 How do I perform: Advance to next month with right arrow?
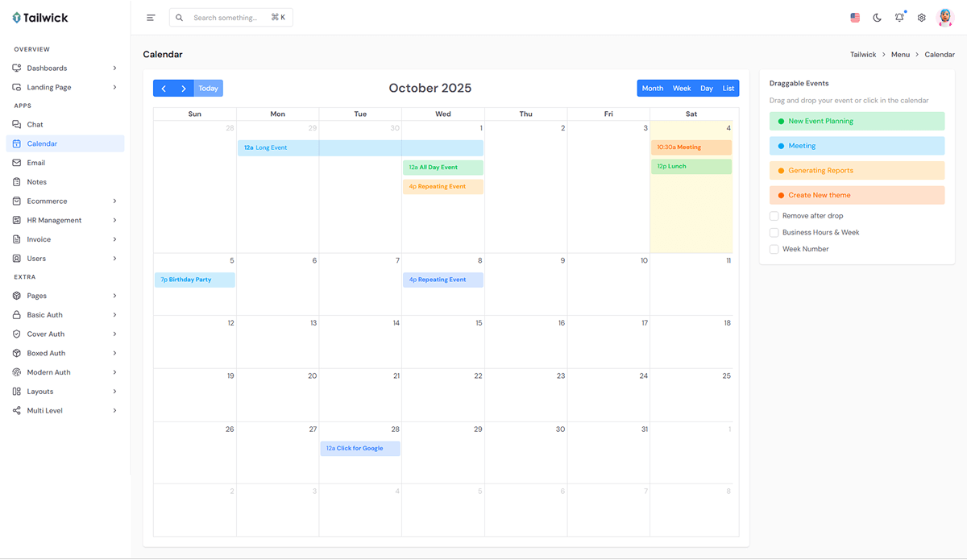pyautogui.click(x=184, y=89)
